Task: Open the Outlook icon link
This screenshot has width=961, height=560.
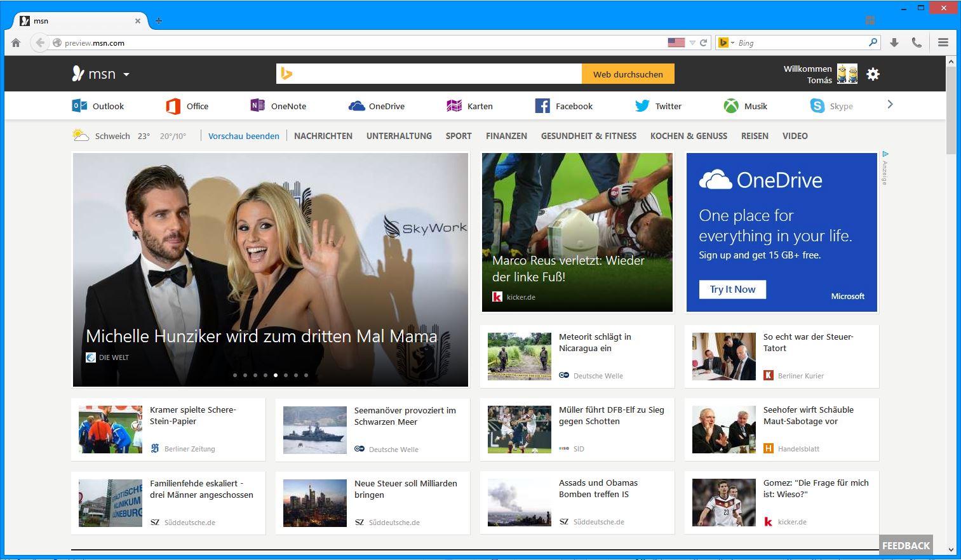Action: [x=79, y=106]
